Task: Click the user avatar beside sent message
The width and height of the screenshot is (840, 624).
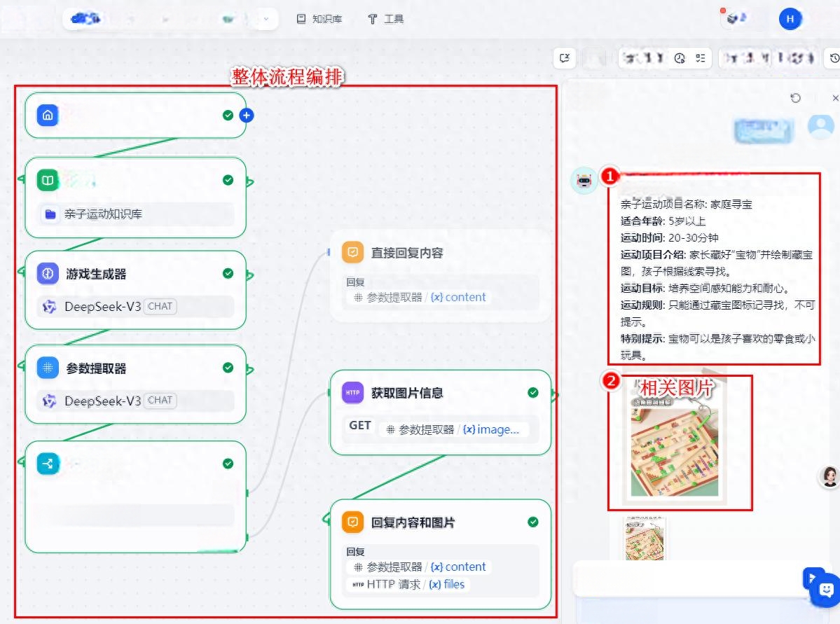Action: (820, 127)
